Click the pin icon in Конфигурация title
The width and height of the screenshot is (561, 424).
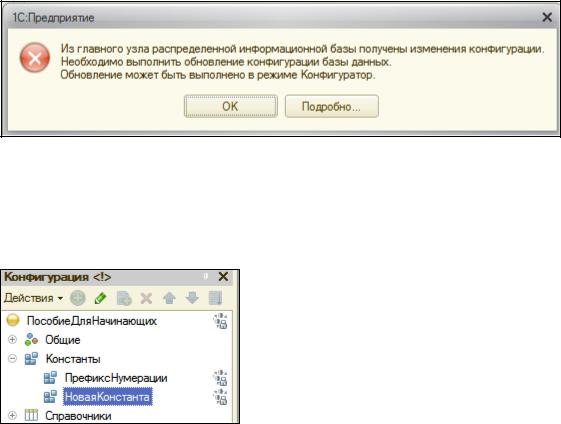(206, 277)
